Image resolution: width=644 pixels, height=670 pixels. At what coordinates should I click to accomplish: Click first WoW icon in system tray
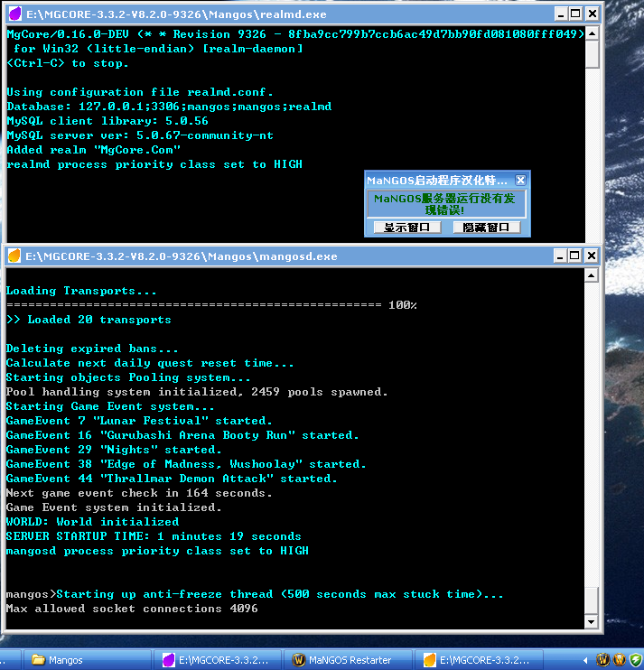point(603,660)
